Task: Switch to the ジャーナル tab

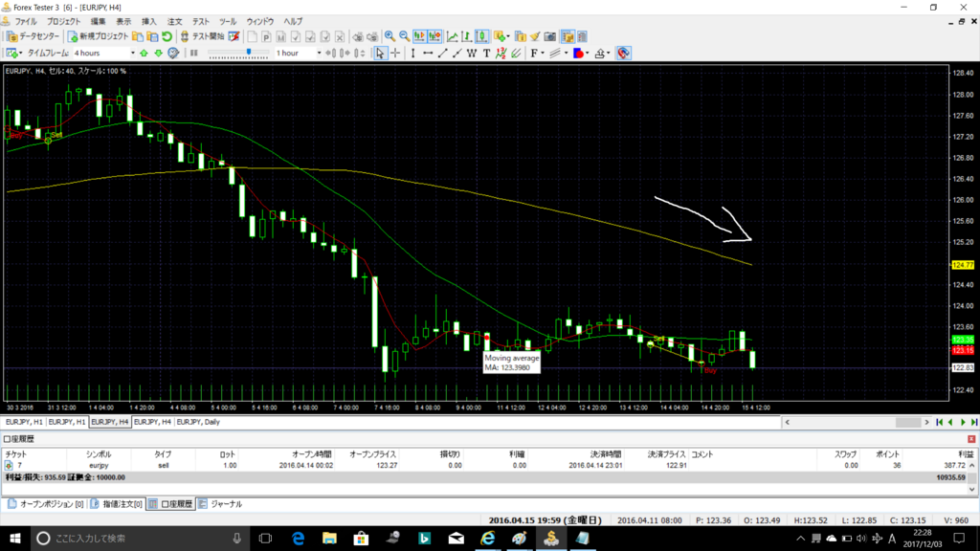Action: point(221,503)
